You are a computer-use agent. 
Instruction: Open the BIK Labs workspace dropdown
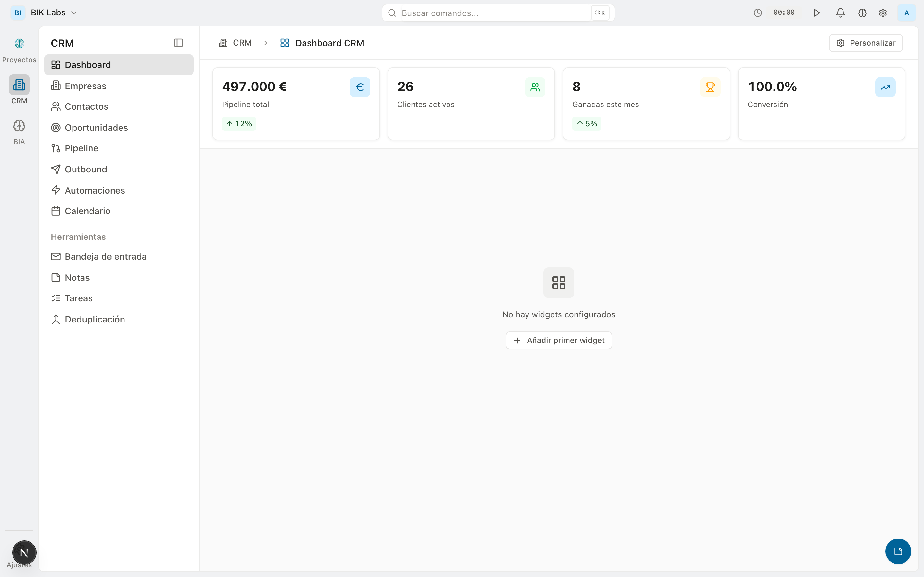tap(53, 12)
